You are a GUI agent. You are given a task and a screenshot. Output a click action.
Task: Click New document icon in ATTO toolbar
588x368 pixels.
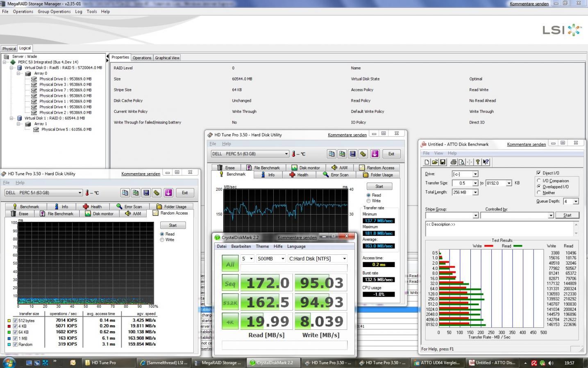pyautogui.click(x=427, y=162)
